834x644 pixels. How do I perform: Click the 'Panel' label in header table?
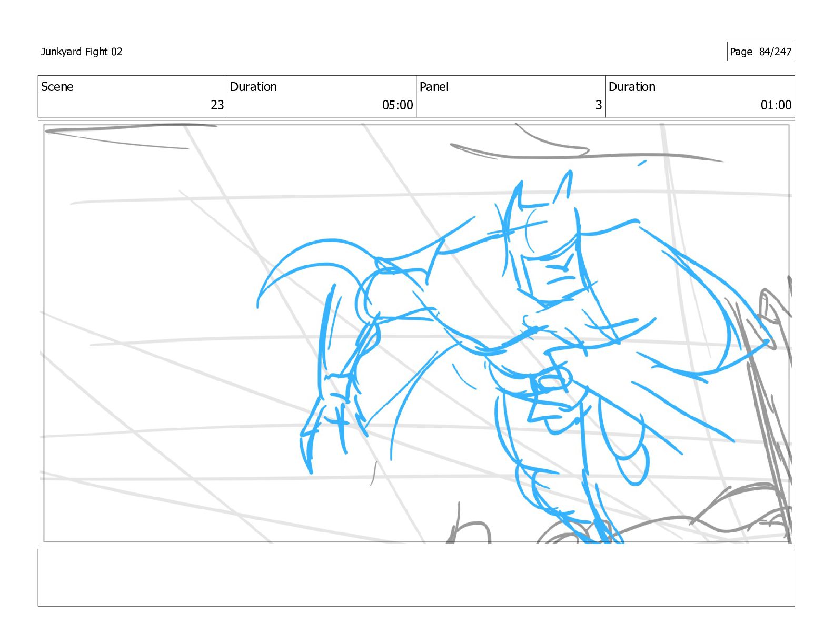[434, 87]
